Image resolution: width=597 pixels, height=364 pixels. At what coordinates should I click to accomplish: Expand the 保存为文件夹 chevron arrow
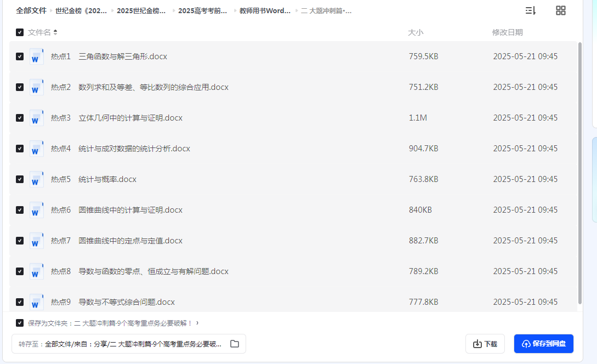(197, 323)
